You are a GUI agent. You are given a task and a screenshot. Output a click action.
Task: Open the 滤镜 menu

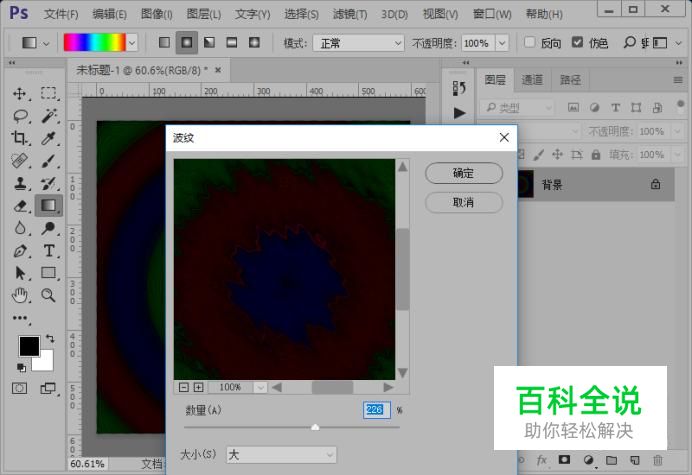click(x=350, y=14)
